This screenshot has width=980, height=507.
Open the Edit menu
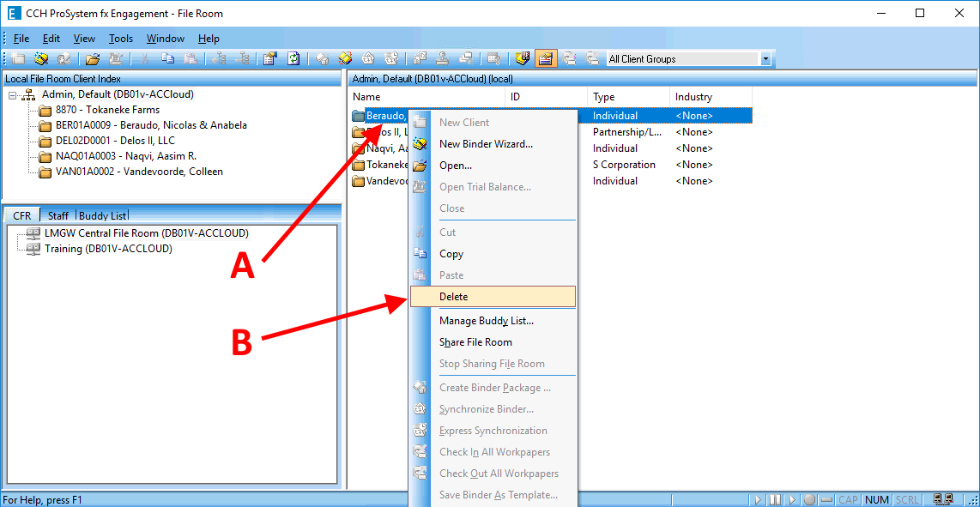click(51, 39)
